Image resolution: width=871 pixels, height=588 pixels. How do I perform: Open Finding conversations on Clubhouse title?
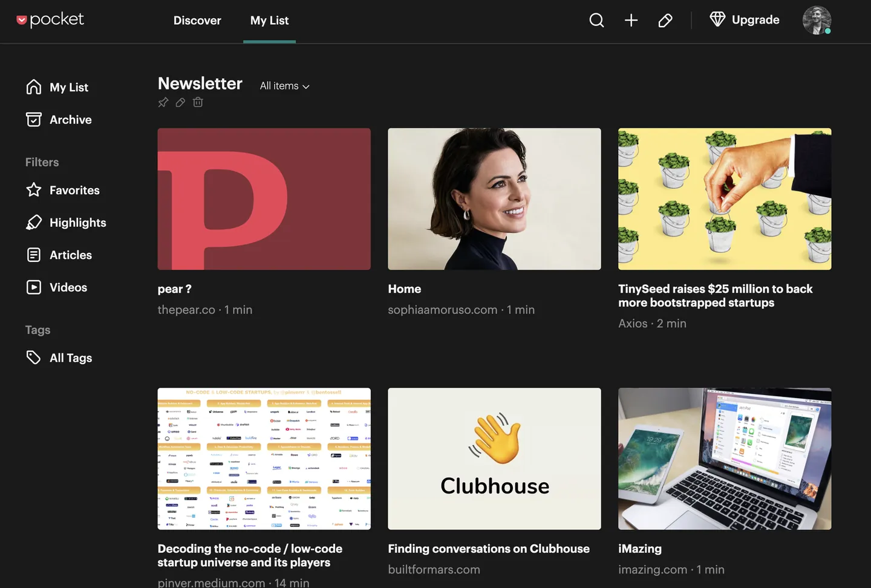(x=489, y=549)
